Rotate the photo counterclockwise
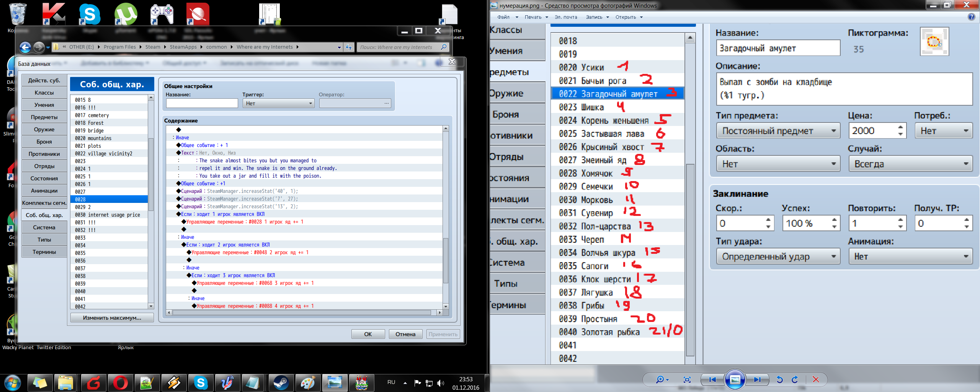This screenshot has height=392, width=980. (x=779, y=379)
